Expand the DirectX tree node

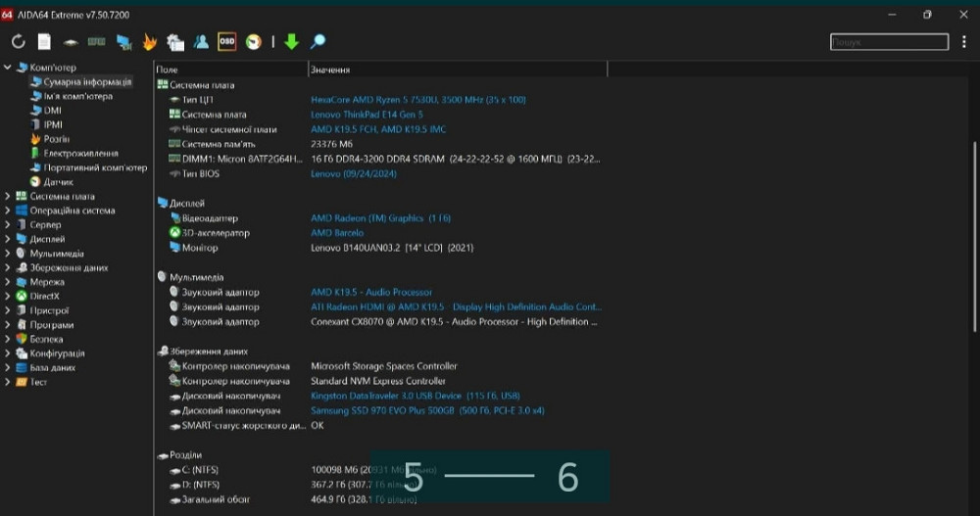click(8, 296)
